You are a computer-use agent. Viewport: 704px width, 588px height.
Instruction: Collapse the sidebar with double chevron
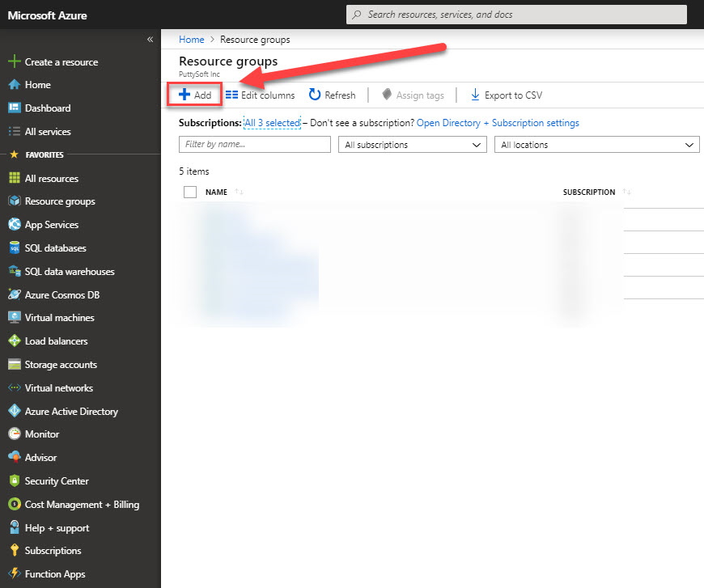pos(150,40)
